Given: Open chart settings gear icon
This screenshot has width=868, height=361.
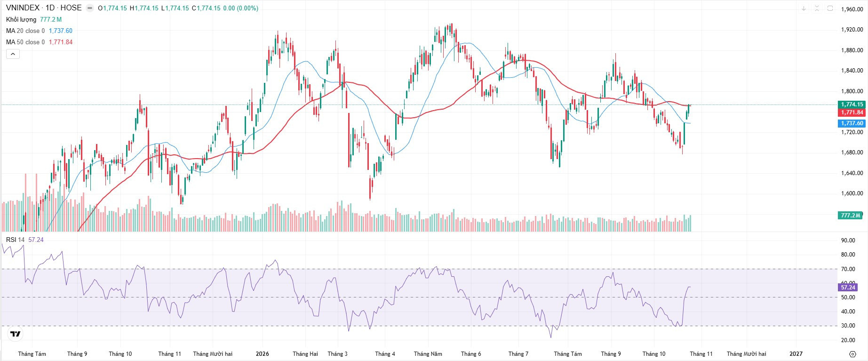Looking at the screenshot, I should (x=852, y=354).
